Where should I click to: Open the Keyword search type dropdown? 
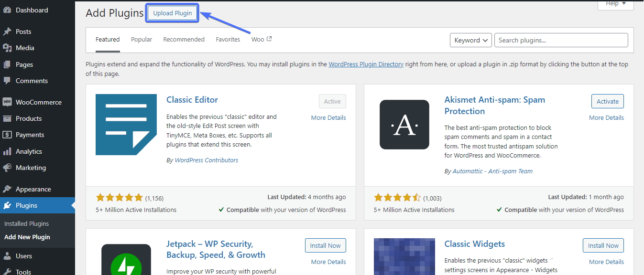coord(471,40)
